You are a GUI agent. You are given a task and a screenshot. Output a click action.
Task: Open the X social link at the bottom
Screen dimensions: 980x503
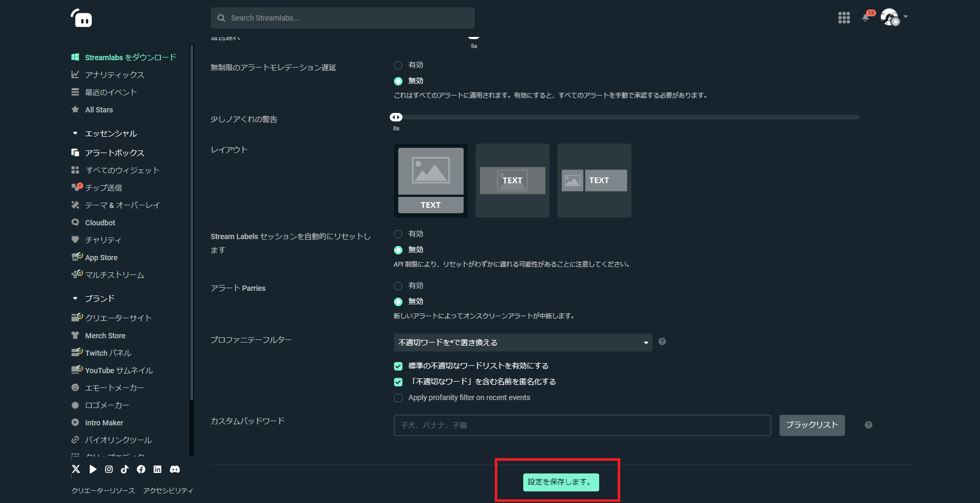[75, 469]
